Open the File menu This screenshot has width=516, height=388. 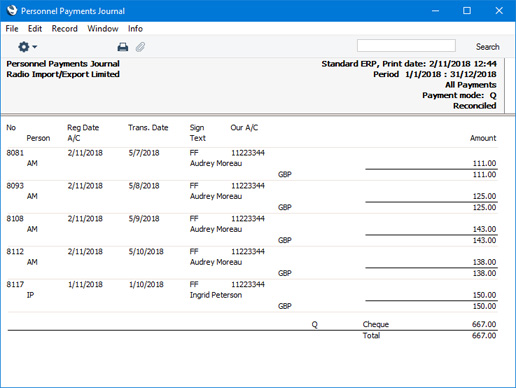point(12,29)
